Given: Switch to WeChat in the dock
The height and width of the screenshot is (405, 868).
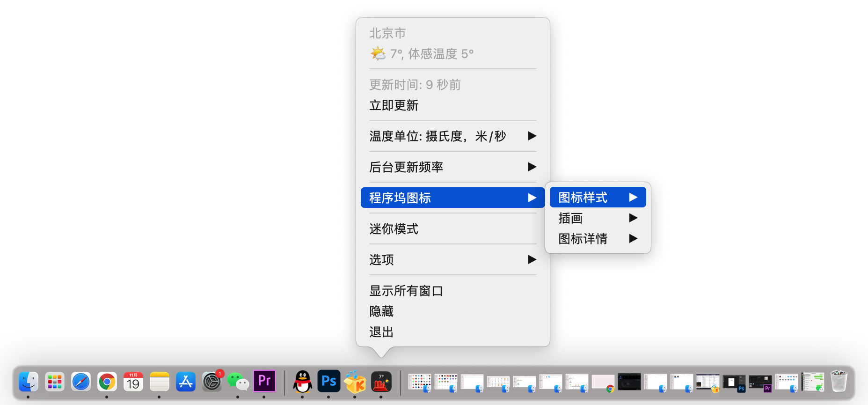Looking at the screenshot, I should click(238, 382).
